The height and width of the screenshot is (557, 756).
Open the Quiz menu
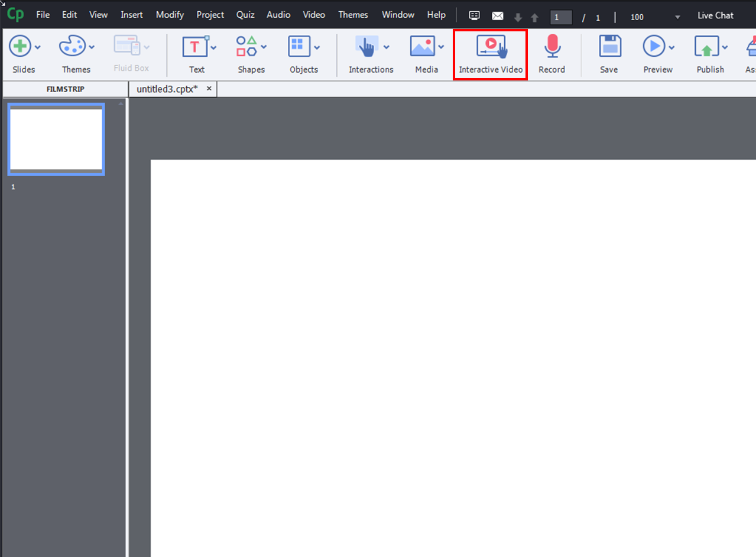click(x=245, y=15)
